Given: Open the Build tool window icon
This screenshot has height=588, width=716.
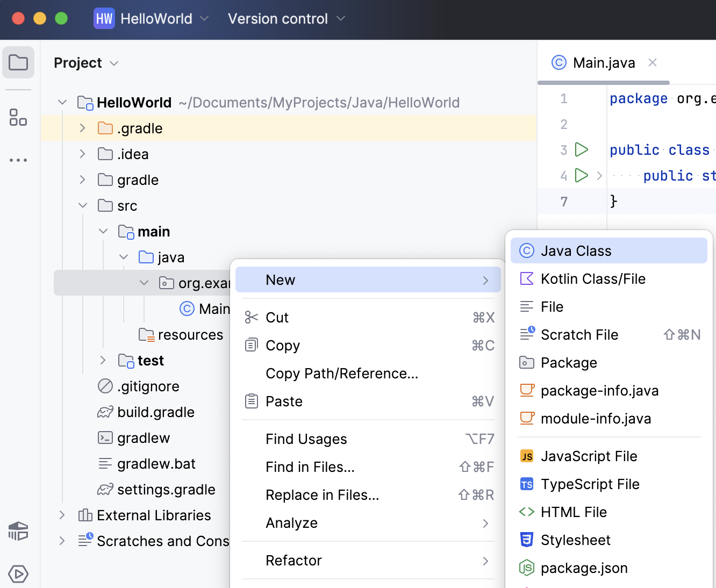Looking at the screenshot, I should click(18, 531).
